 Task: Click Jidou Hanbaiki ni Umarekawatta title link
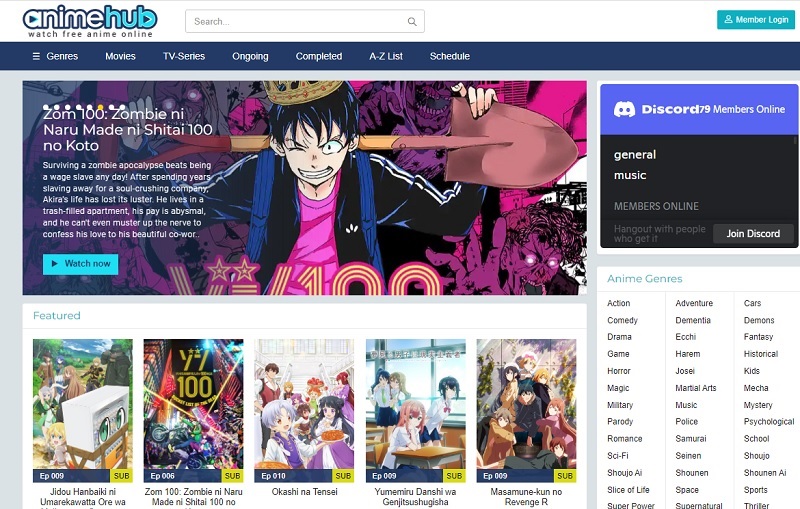(x=83, y=497)
